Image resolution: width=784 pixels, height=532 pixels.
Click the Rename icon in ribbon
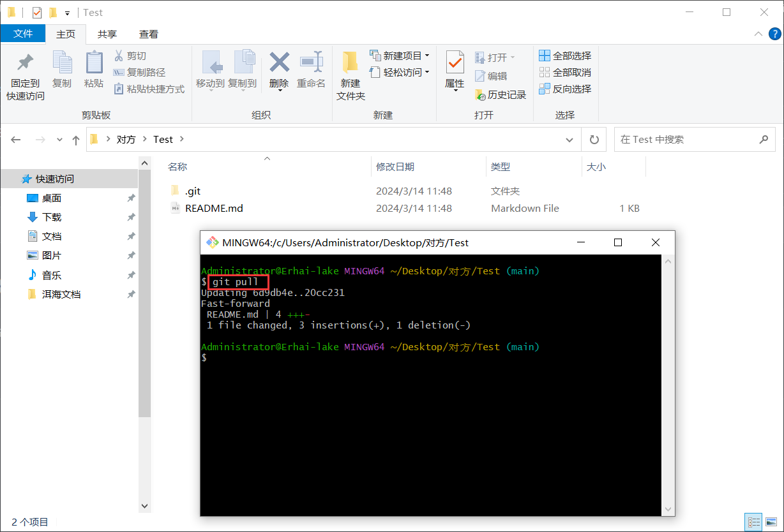pos(311,63)
